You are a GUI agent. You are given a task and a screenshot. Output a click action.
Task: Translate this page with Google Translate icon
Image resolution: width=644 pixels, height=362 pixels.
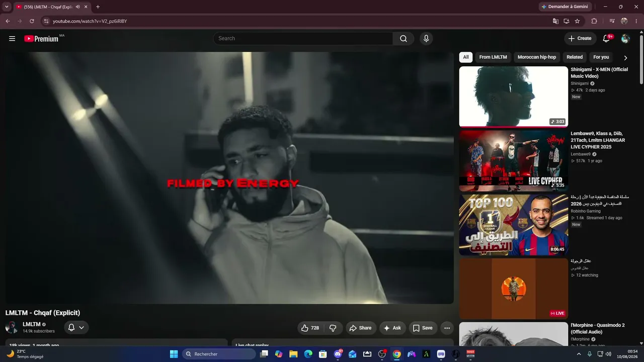click(555, 21)
